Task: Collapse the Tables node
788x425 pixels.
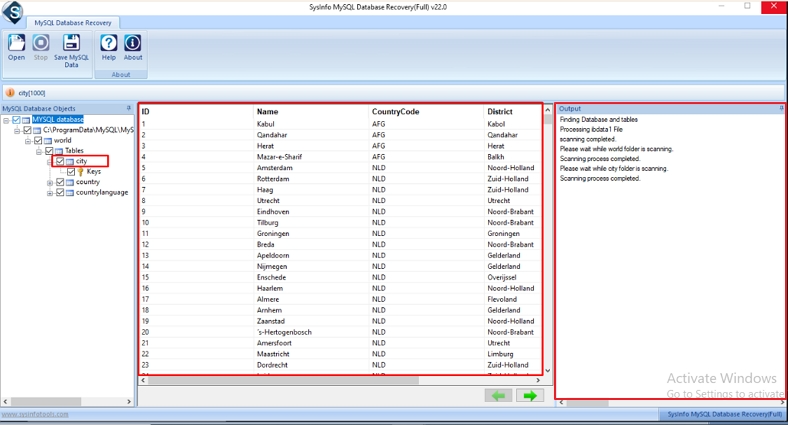Action: point(39,151)
